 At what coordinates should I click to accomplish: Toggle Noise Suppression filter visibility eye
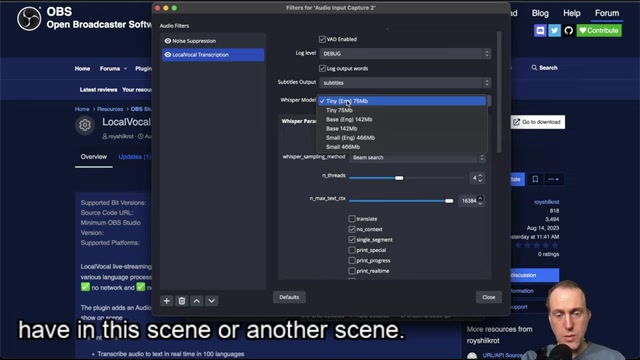167,41
